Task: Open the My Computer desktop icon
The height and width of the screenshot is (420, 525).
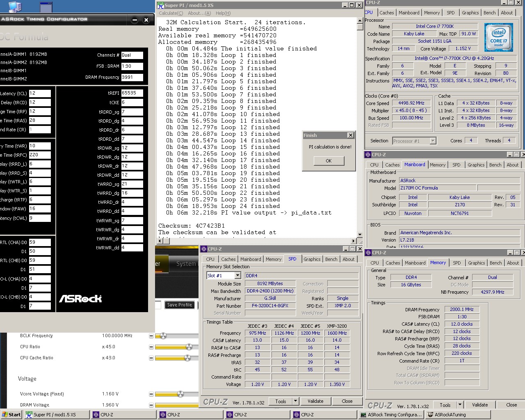Action: click(x=15, y=6)
